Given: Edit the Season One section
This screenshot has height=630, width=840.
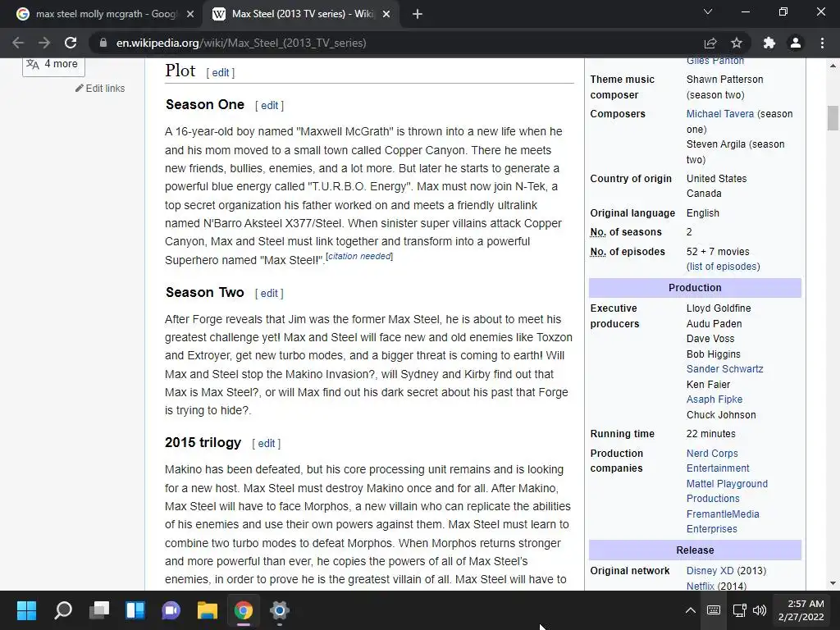Looking at the screenshot, I should click(x=269, y=106).
